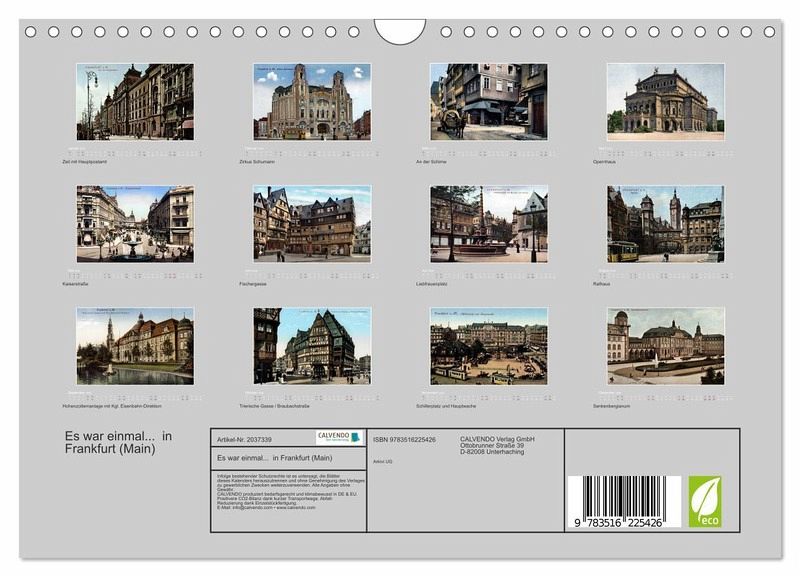The image size is (800, 577).
Task: Click the CALVENDO logo badge
Action: coord(338,437)
